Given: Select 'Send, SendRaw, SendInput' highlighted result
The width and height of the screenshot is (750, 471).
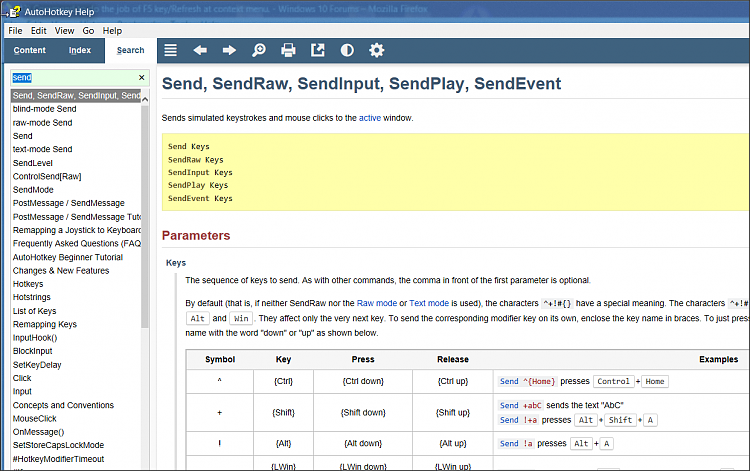Looking at the screenshot, I should tap(76, 96).
